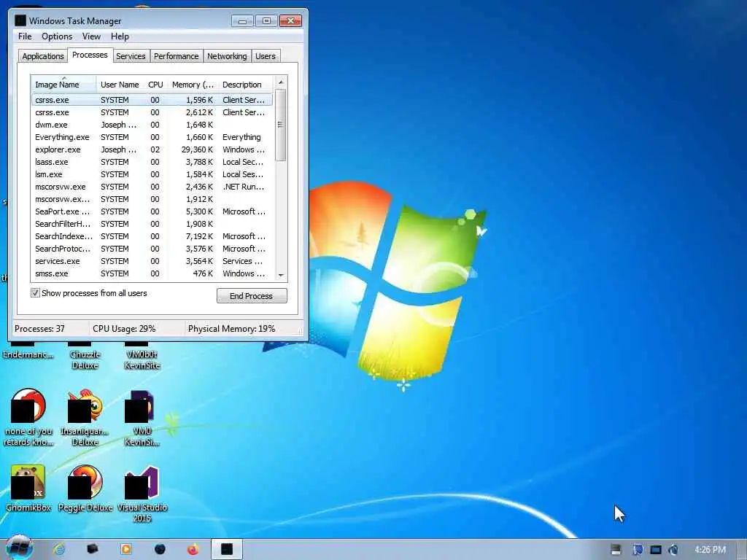747x560 pixels.
Task: Select the smss.exe process row
Action: [x=152, y=273]
